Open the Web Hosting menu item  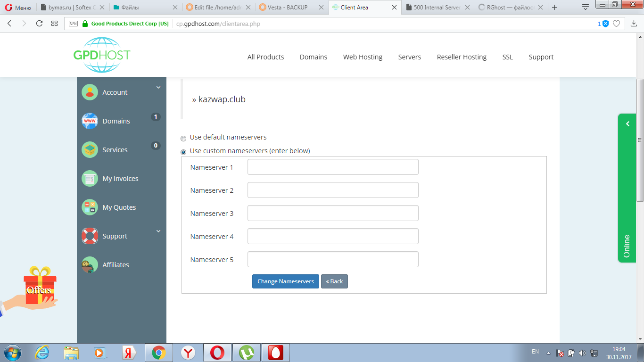click(x=363, y=57)
